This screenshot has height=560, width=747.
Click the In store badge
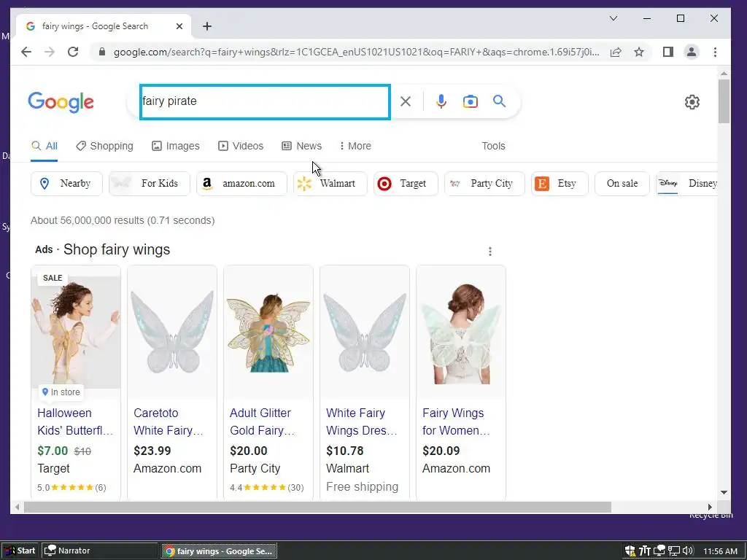pos(61,392)
